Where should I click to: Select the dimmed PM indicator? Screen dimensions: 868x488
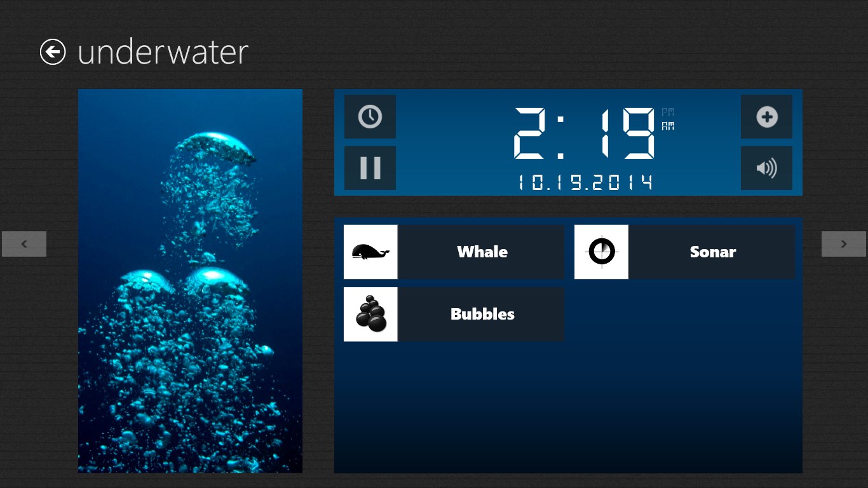coord(668,112)
